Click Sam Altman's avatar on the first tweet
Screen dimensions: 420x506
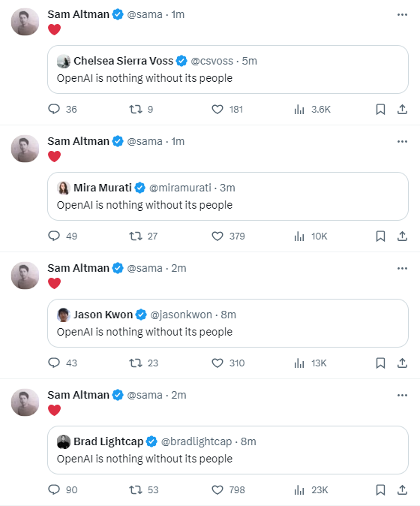click(25, 22)
